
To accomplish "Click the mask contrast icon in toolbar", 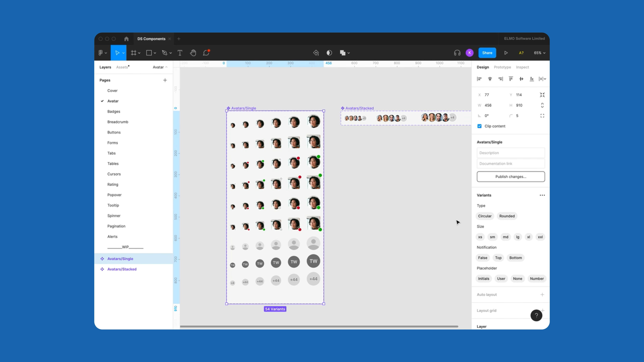I will click(329, 53).
